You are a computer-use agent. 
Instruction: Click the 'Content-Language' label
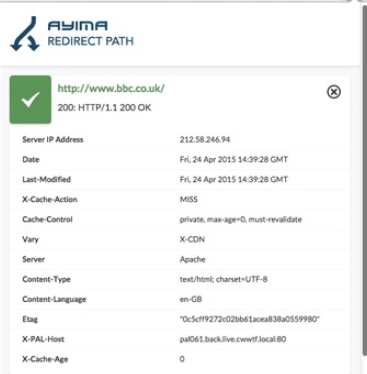click(x=54, y=299)
